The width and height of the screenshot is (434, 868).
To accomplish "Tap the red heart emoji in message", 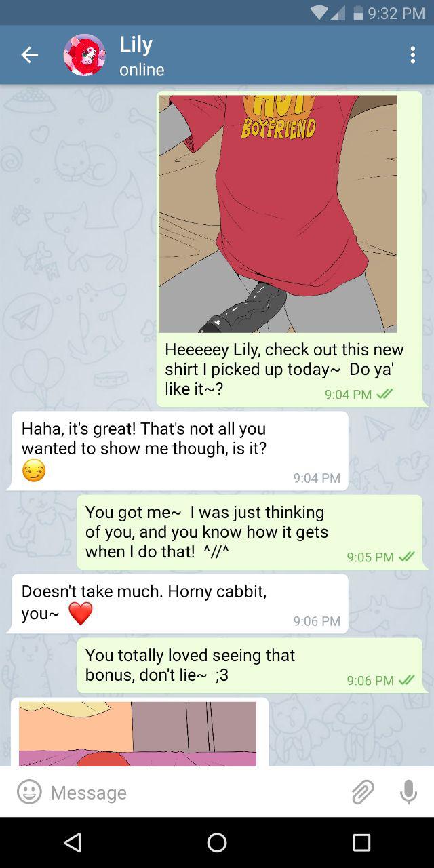I will pos(80,614).
